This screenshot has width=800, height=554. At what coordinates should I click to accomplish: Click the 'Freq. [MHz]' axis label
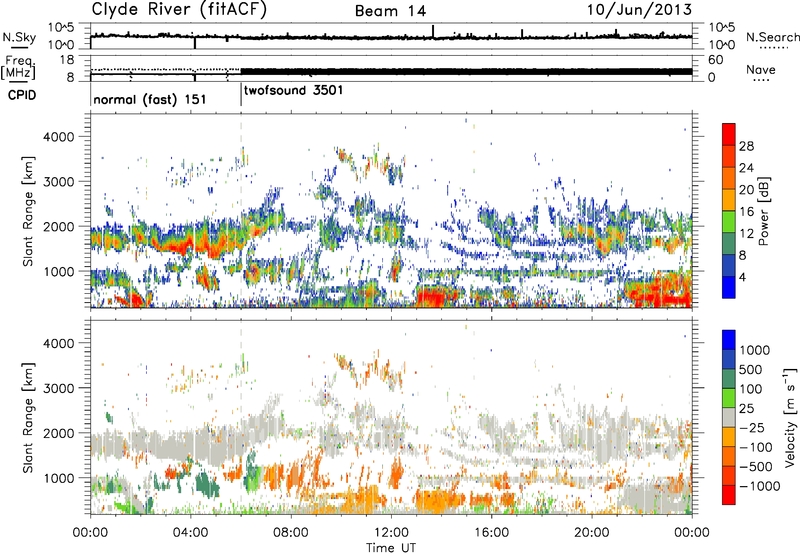point(19,68)
